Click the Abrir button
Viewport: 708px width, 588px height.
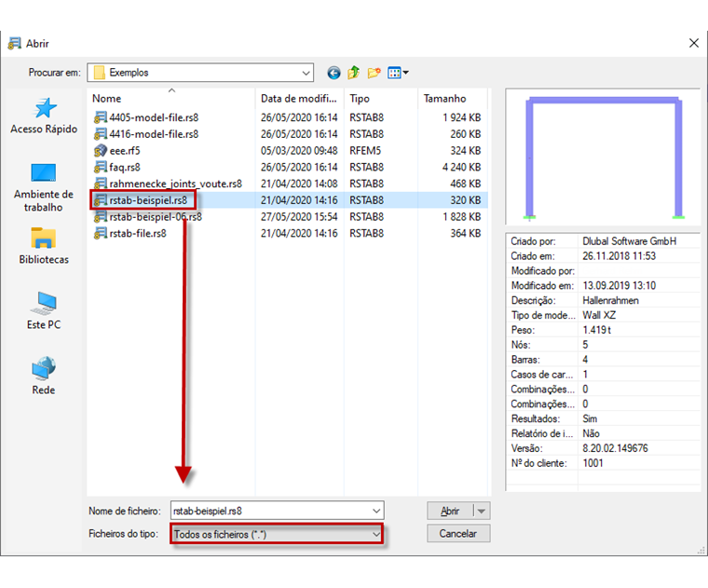click(x=450, y=512)
